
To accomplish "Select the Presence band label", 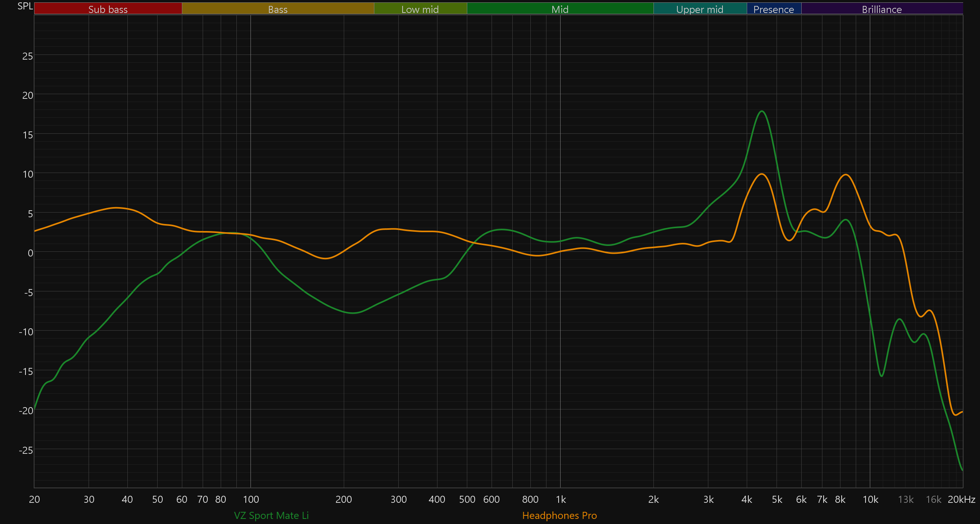I will (773, 9).
